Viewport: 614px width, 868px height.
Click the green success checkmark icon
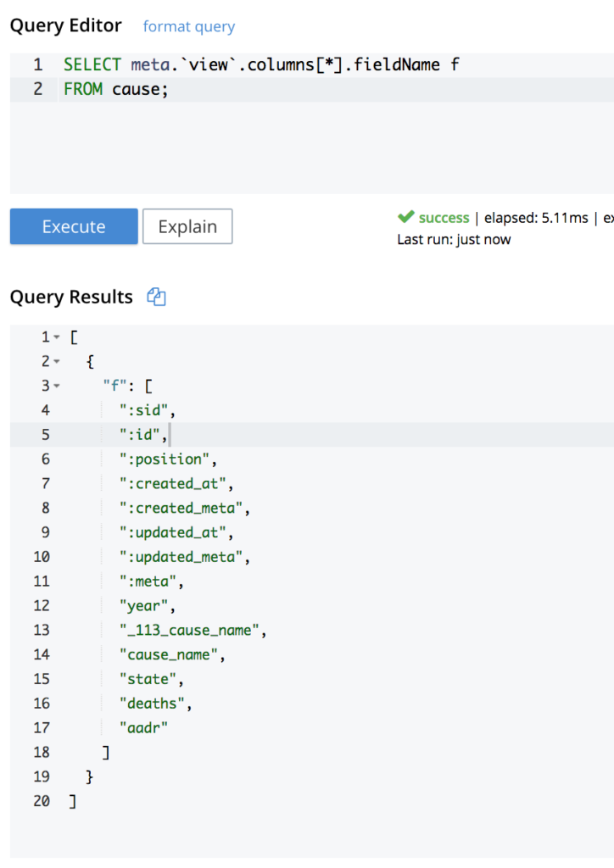point(404,218)
